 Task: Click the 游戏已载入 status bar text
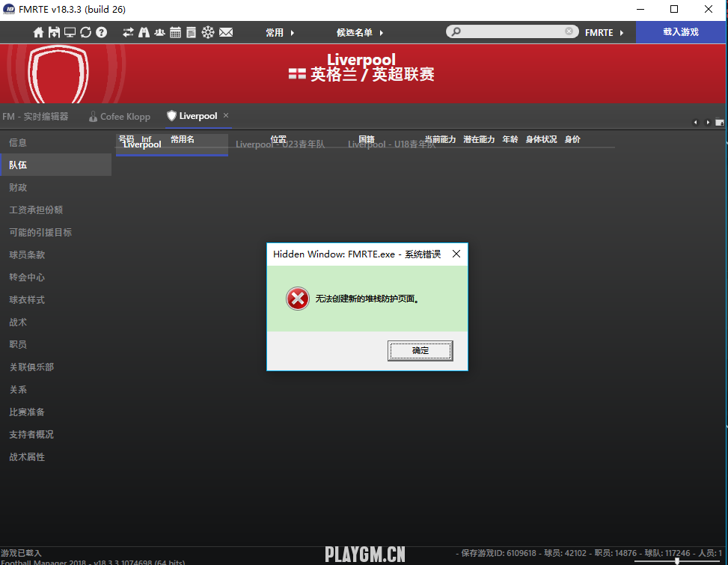pos(22,553)
